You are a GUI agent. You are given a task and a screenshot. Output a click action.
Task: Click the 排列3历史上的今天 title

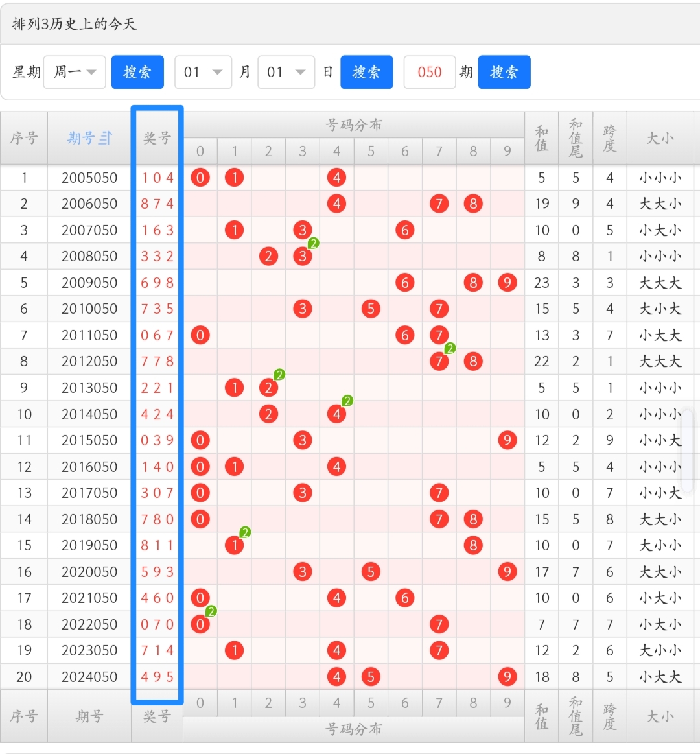(x=75, y=24)
